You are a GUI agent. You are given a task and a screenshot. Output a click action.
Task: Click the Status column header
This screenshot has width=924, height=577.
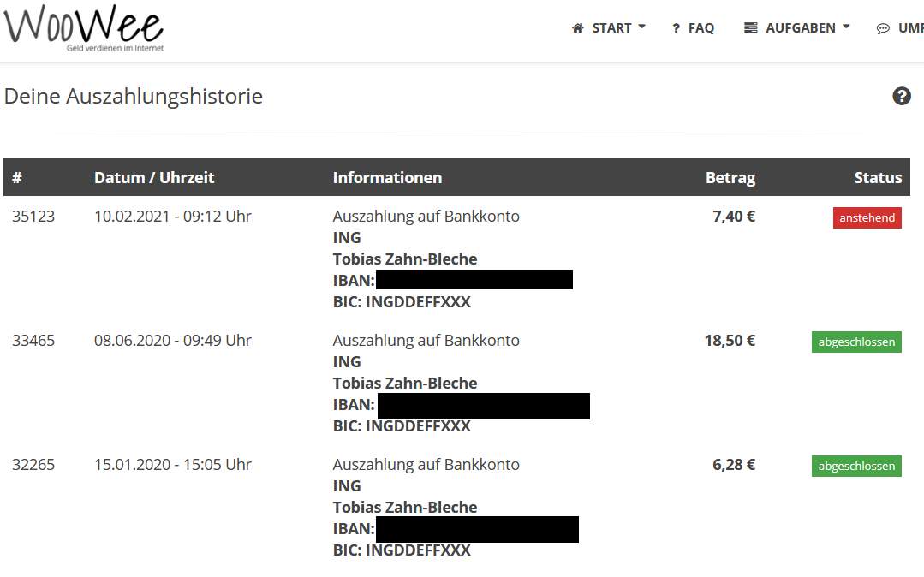pos(878,177)
